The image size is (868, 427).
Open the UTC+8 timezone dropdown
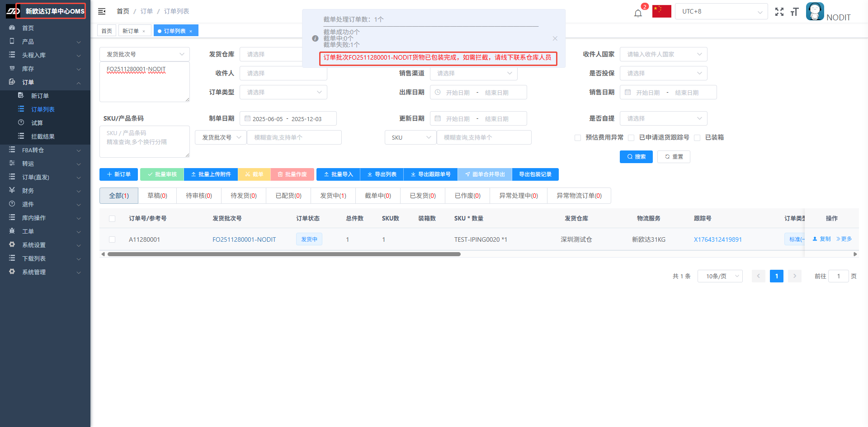coord(721,12)
